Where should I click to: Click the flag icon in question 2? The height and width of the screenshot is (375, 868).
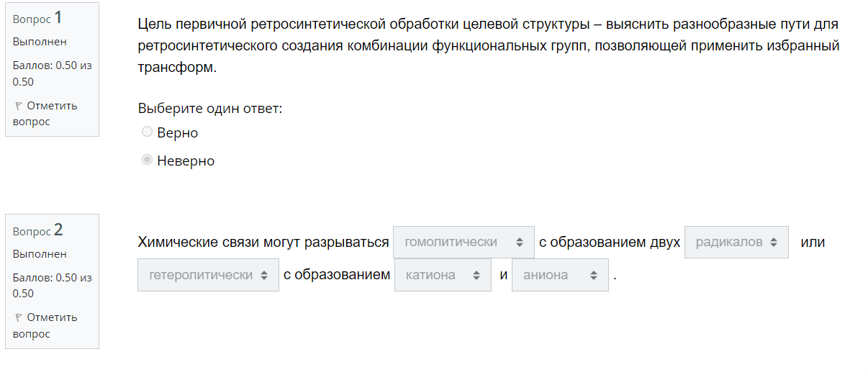[x=18, y=317]
